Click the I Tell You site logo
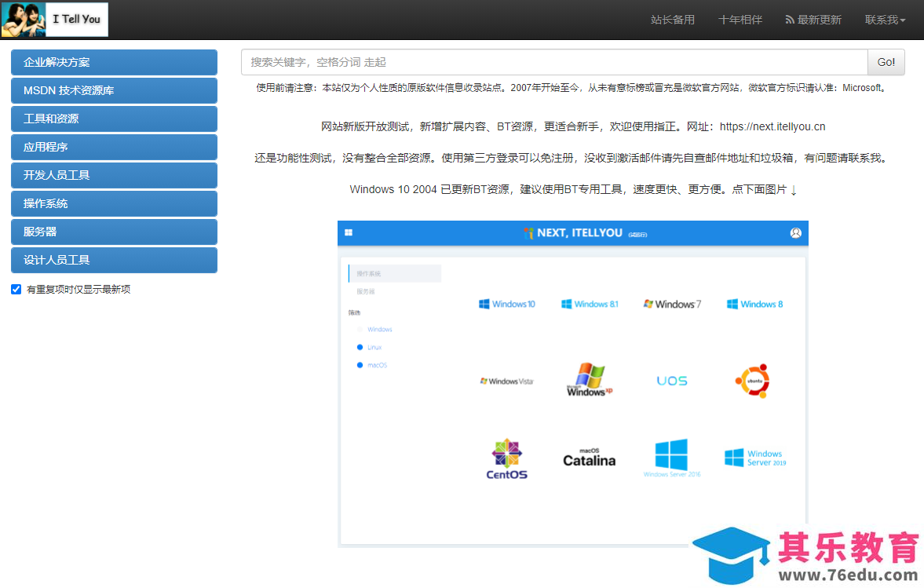Viewport: 924px width, 588px height. (55, 20)
